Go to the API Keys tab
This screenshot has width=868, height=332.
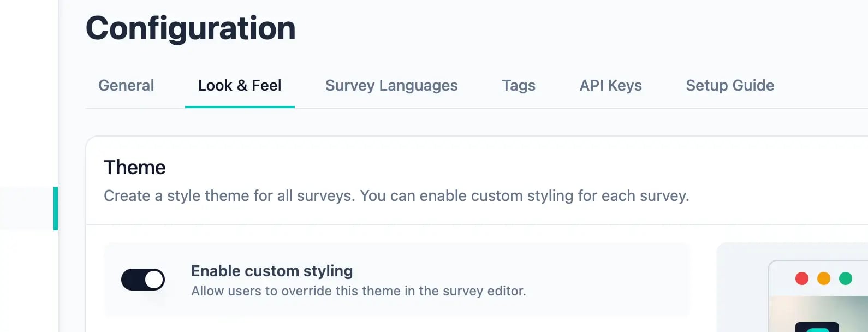tap(610, 86)
